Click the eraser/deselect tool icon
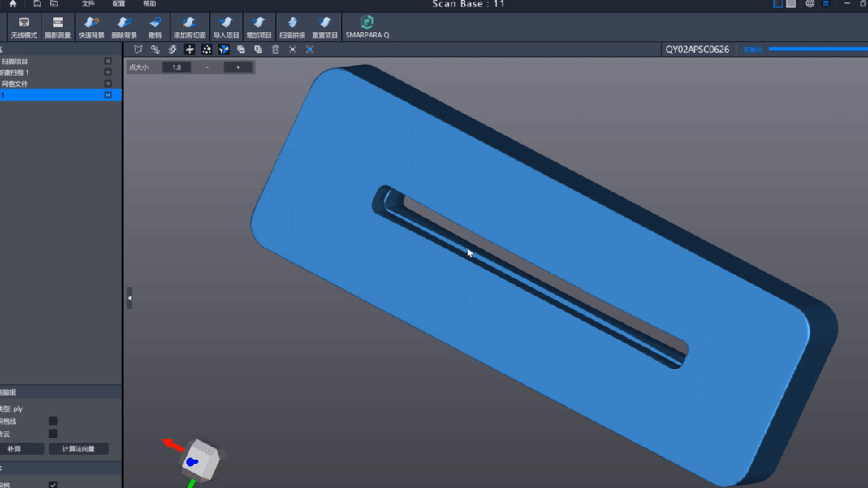This screenshot has height=488, width=868. click(172, 49)
